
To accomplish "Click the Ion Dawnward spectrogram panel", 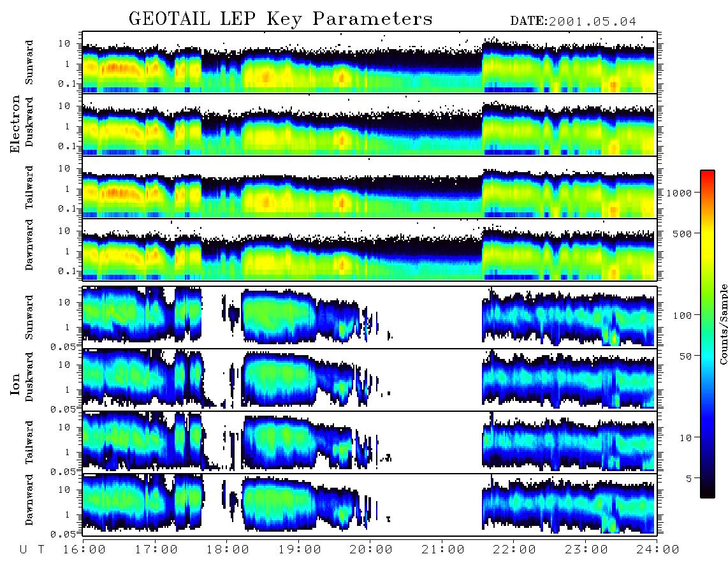I will [370, 504].
